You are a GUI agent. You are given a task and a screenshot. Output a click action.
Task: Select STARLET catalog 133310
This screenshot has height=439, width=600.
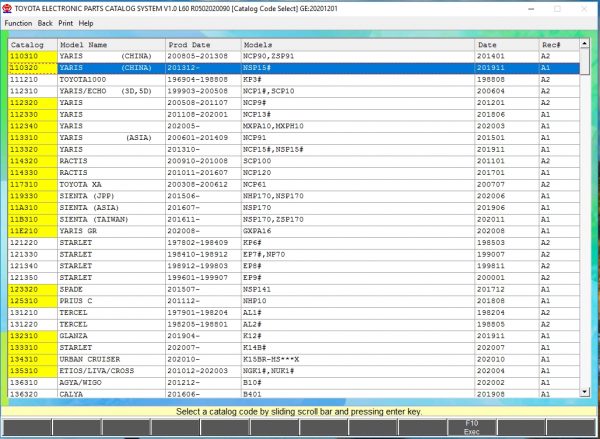click(293, 348)
